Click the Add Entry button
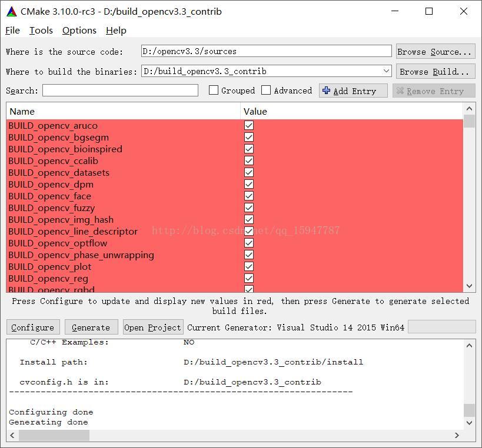 coord(353,91)
